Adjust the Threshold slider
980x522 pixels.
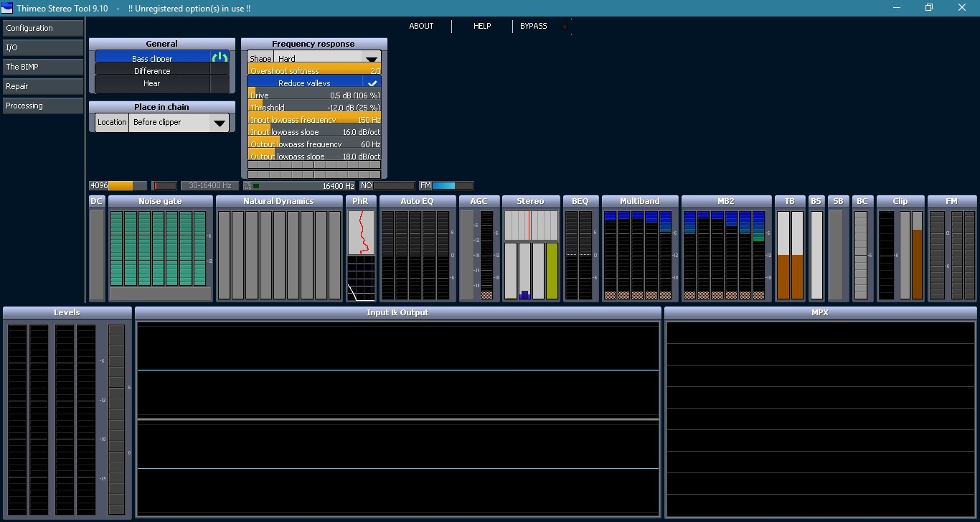314,108
